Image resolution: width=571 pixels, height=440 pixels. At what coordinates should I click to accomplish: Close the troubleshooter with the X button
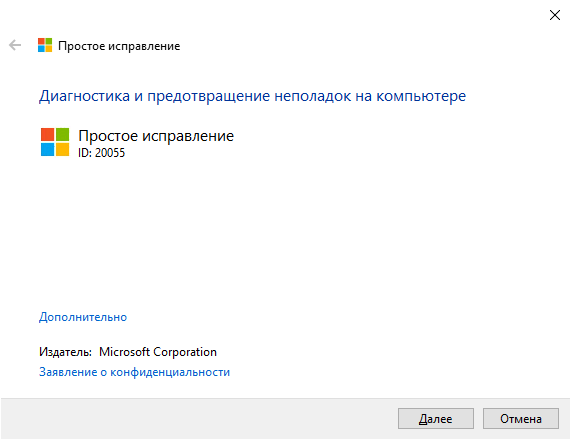coord(555,15)
